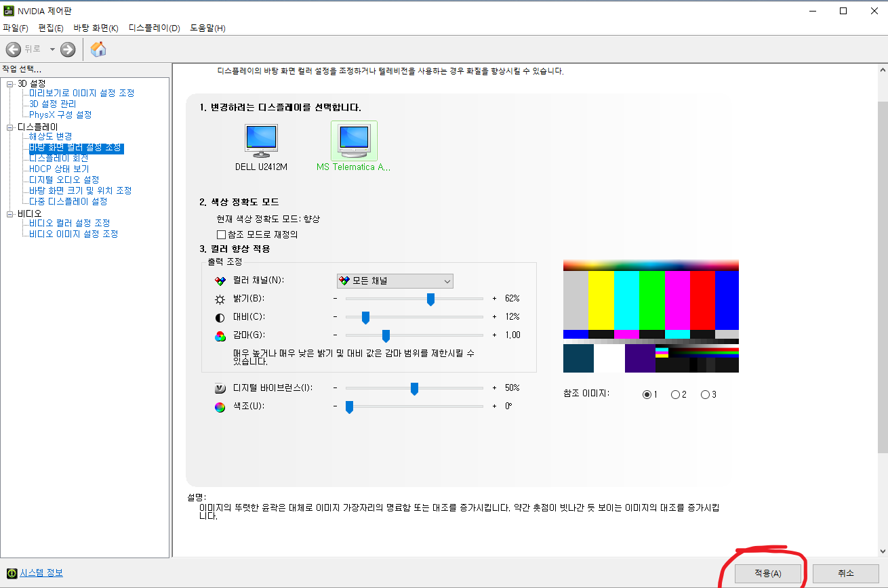This screenshot has width=888, height=588.
Task: Open 3D 설정 관리 in tree
Action: pos(53,104)
